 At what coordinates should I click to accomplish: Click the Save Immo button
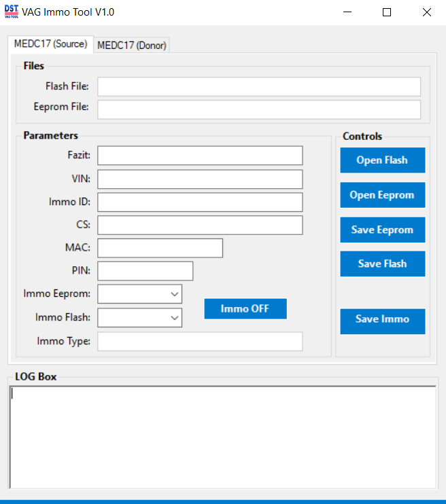pos(383,321)
